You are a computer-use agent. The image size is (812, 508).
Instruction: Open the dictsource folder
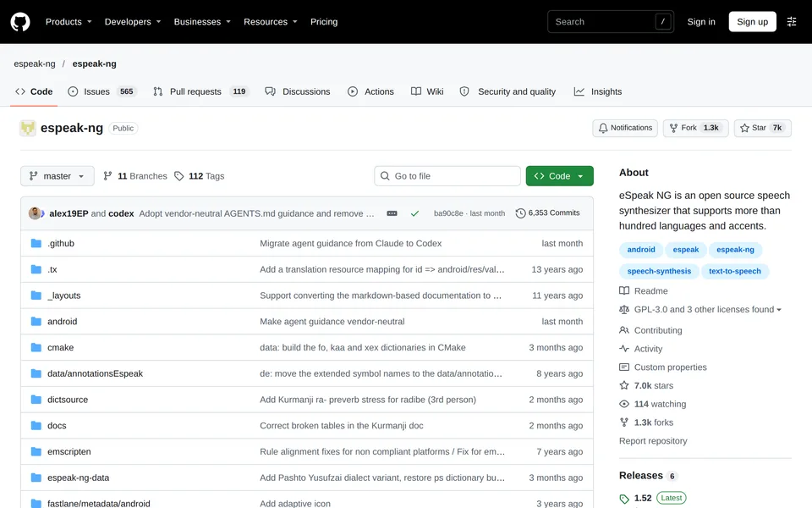(x=68, y=400)
